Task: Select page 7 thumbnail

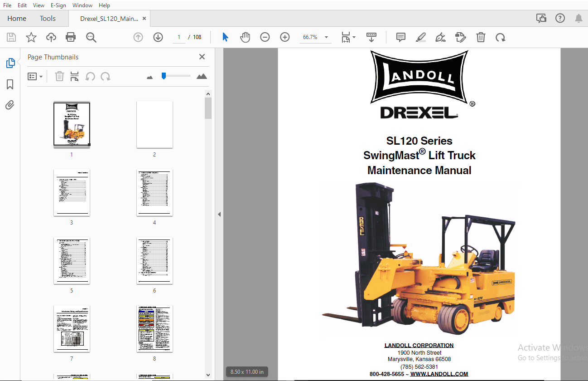Action: coord(72,329)
